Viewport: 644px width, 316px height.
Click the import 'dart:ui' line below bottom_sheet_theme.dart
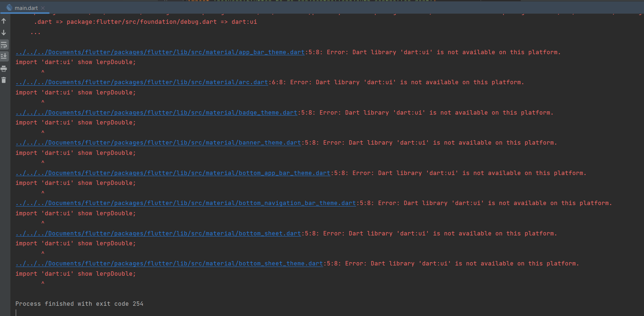pos(75,274)
